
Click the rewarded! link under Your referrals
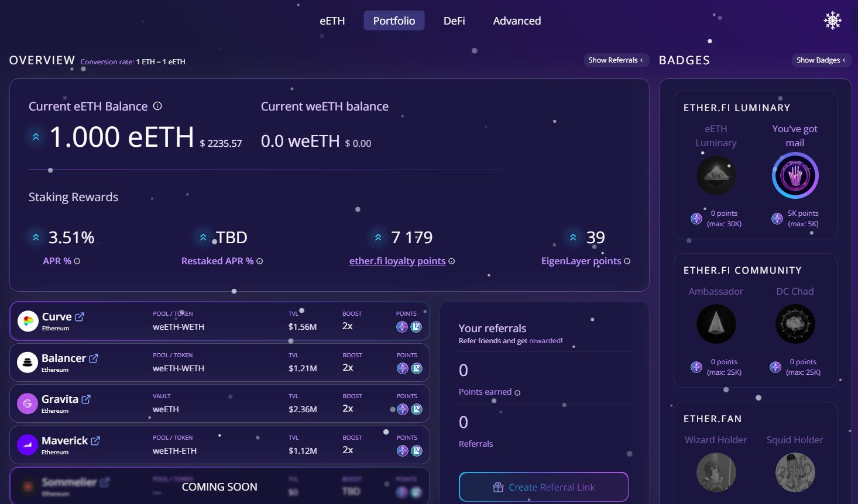click(546, 341)
